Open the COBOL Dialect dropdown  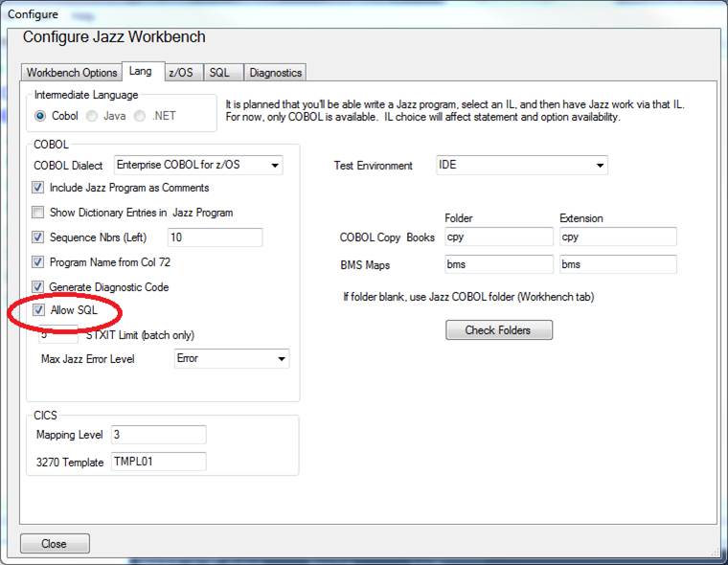click(198, 165)
